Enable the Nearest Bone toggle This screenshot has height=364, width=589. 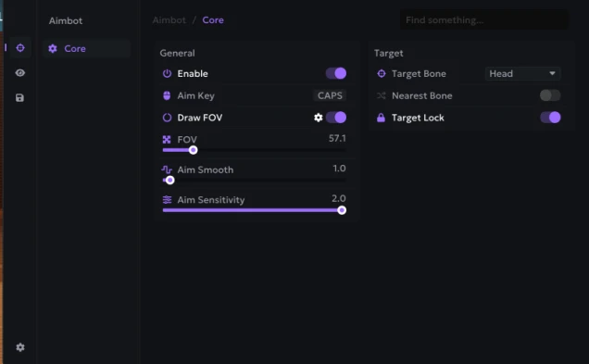(x=550, y=95)
